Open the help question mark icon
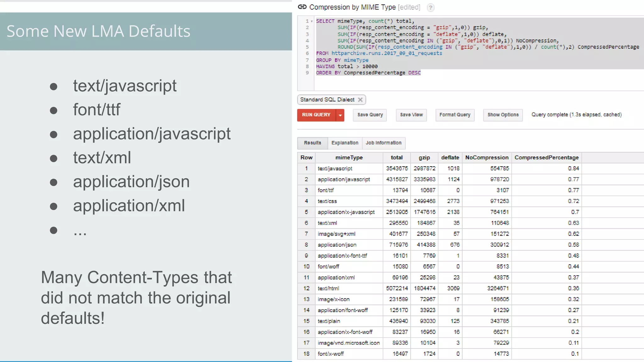The height and width of the screenshot is (362, 644). [430, 8]
